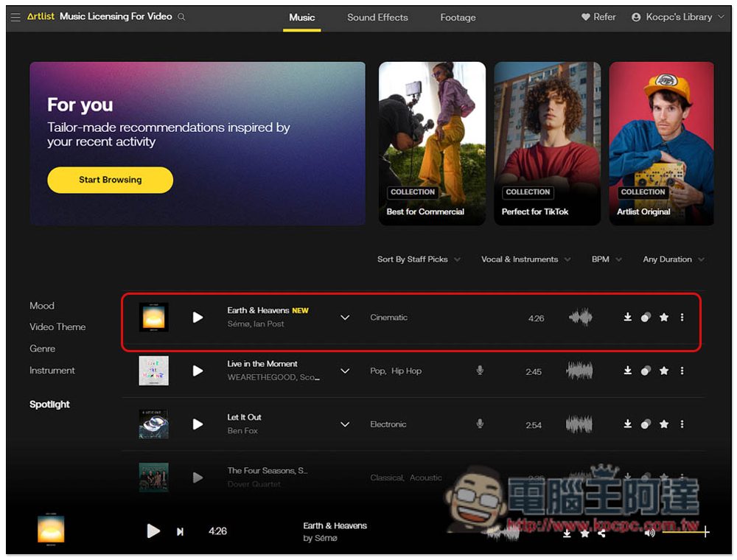Share current track from player bar
Screen dimensions: 737x560
click(602, 533)
